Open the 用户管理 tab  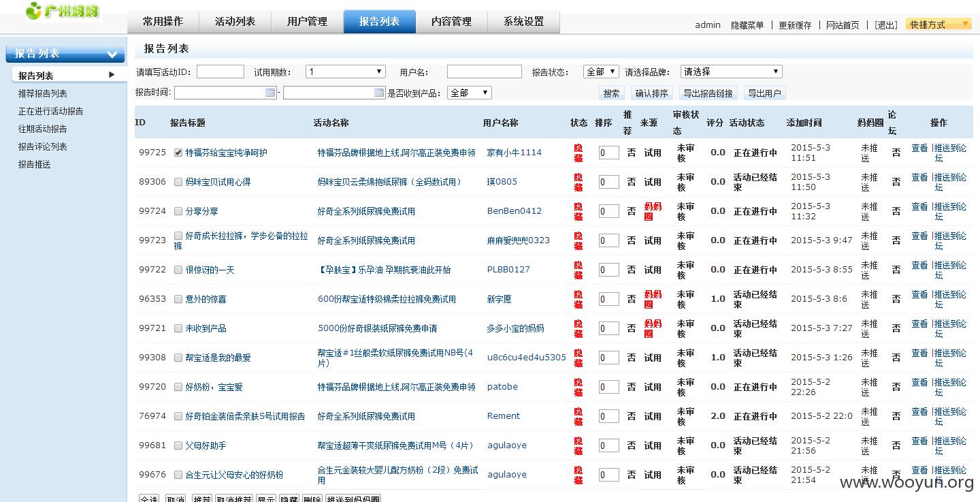point(307,22)
